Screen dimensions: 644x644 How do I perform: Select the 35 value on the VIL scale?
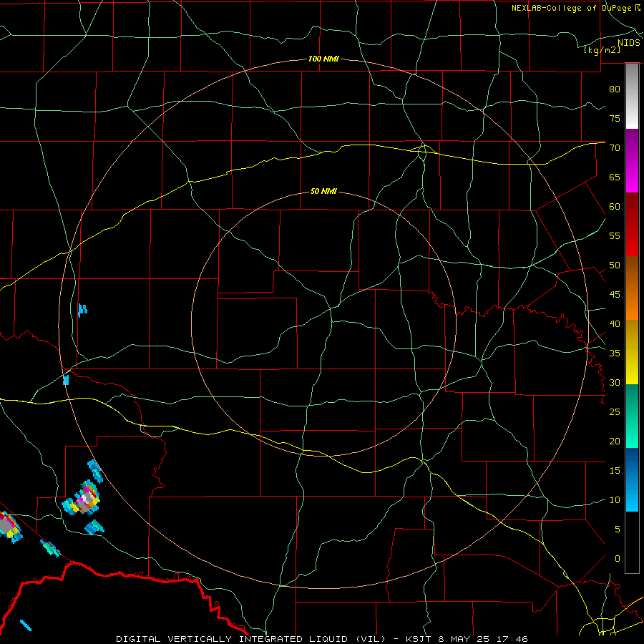tap(615, 353)
